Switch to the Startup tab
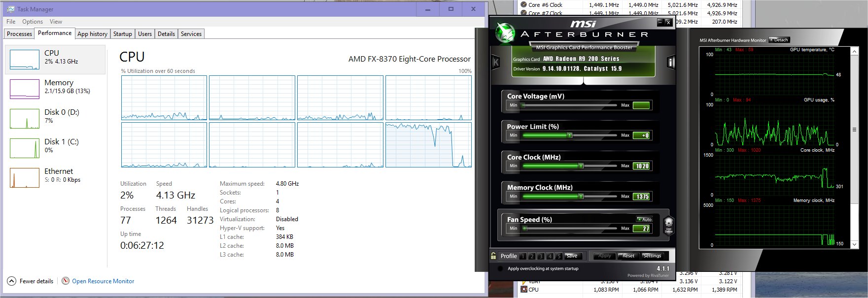Image resolution: width=868 pixels, height=298 pixels. 123,34
